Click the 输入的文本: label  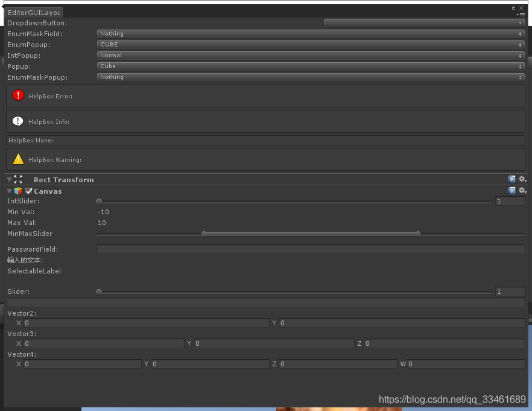click(x=25, y=260)
